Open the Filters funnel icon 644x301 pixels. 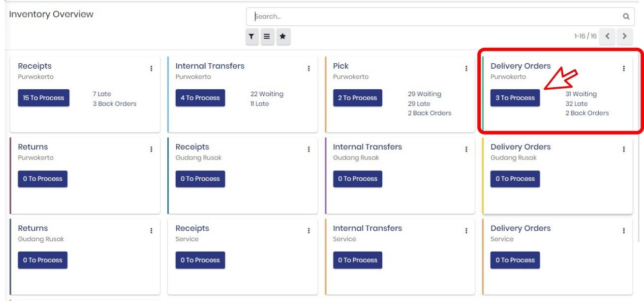point(253,36)
